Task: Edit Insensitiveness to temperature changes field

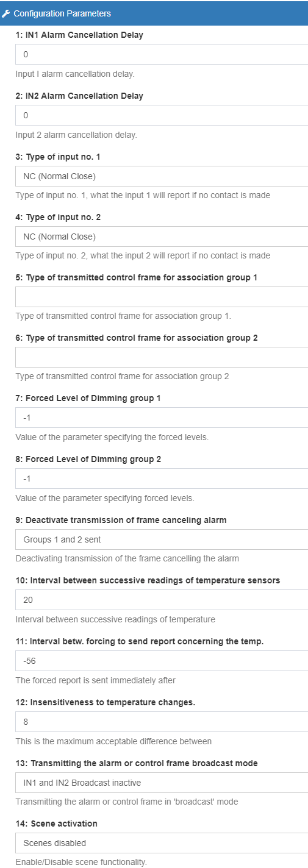Action: pyautogui.click(x=162, y=721)
